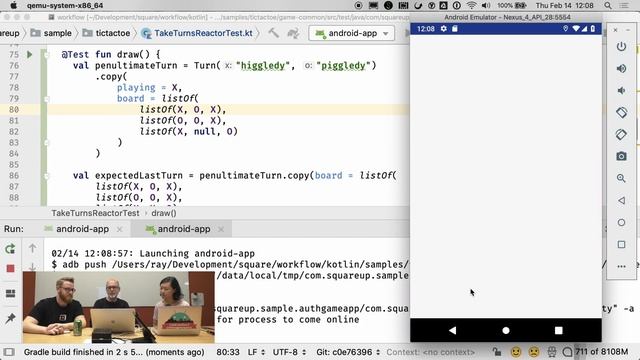The height and width of the screenshot is (360, 640).
Task: Open the UTF-8 encoding selector
Action: tap(289, 352)
